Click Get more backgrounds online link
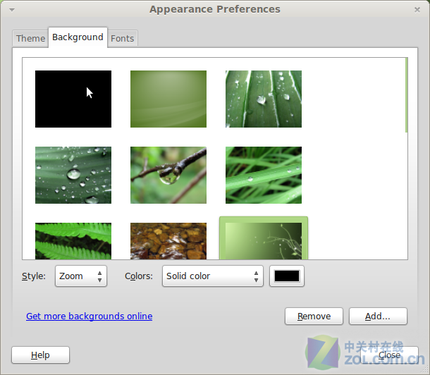This screenshot has height=375, width=430. [89, 316]
